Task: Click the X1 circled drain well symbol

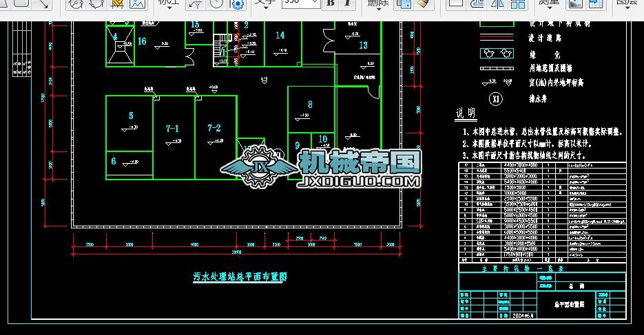Action: 496,99
